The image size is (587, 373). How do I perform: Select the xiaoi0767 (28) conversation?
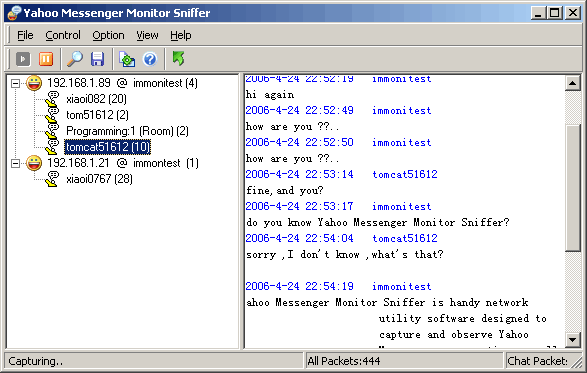coord(99,179)
